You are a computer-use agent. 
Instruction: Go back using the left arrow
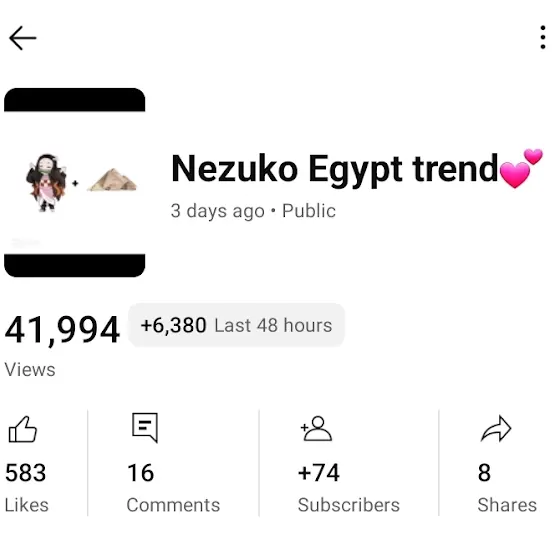(22, 38)
